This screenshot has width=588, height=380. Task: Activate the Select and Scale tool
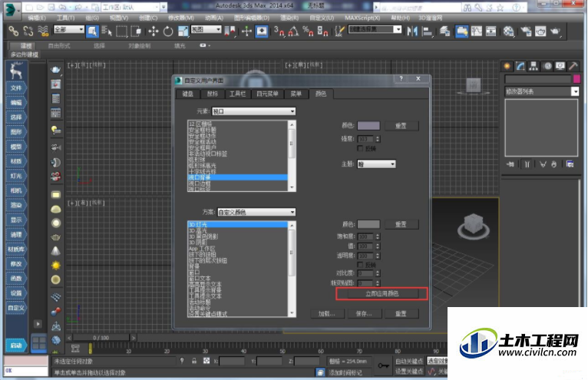(183, 31)
